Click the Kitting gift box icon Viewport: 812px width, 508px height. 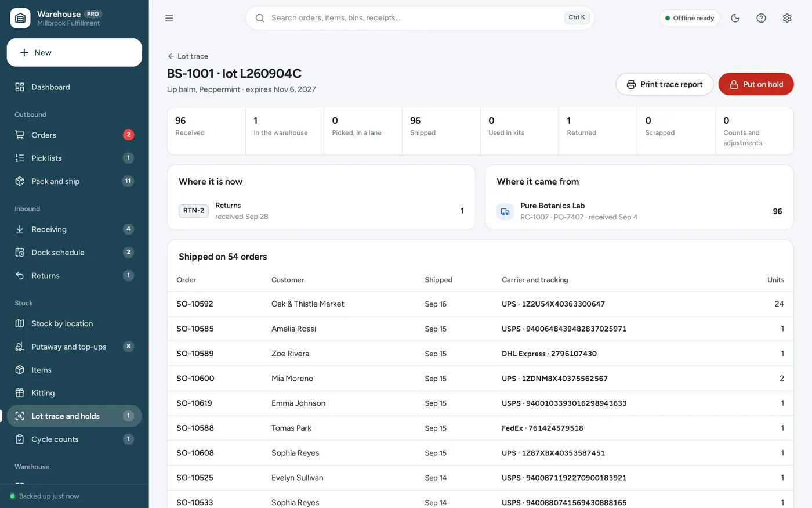coord(20,393)
